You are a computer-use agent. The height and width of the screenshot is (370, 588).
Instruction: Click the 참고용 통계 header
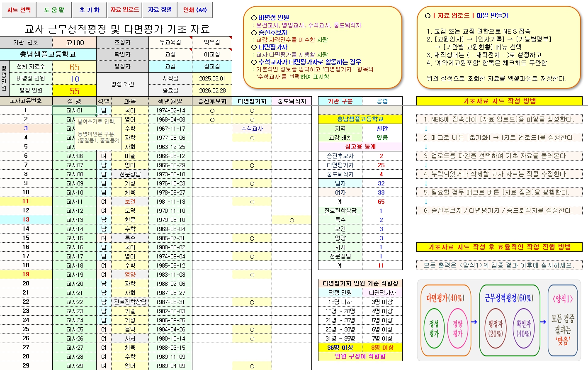(360, 147)
